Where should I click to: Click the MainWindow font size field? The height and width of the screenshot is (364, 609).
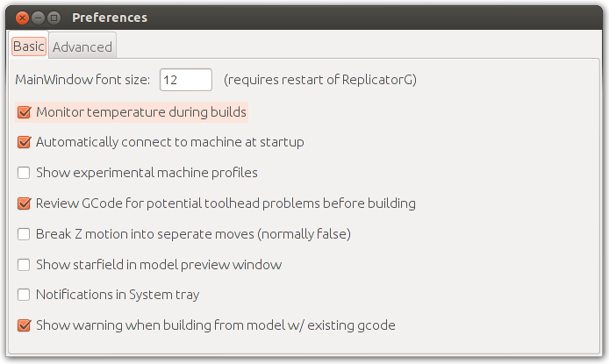coord(186,80)
